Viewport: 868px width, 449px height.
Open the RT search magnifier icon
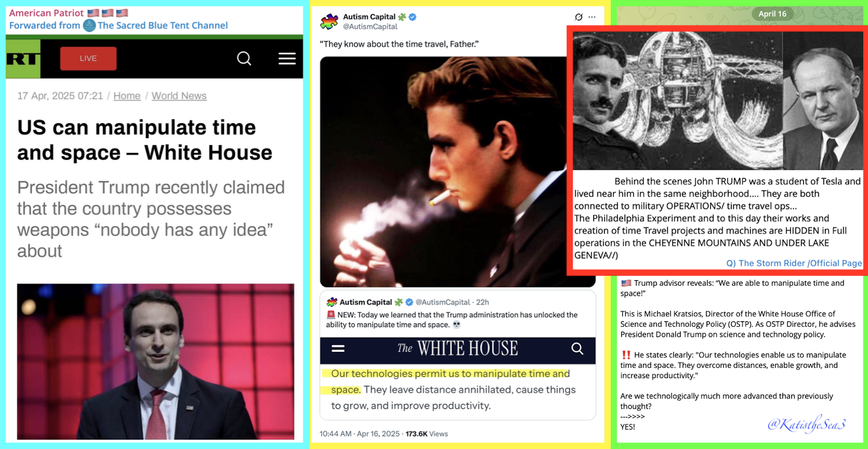[244, 58]
